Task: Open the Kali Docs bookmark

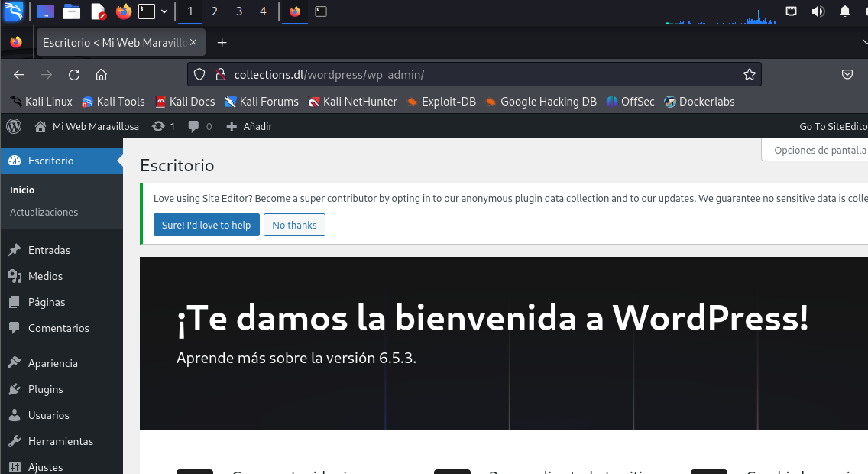Action: (186, 102)
